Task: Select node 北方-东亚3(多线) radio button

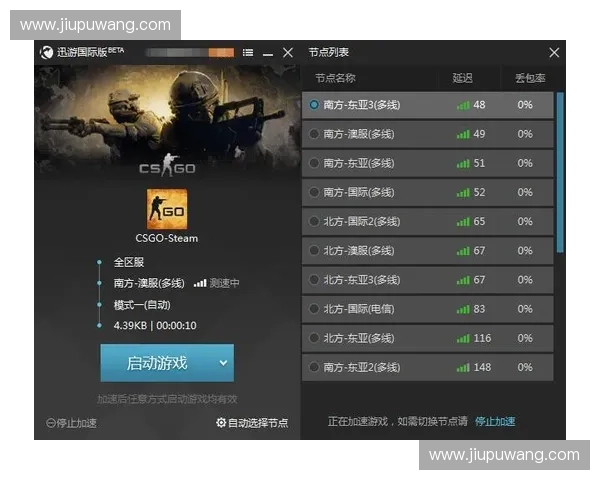Action: [x=314, y=280]
